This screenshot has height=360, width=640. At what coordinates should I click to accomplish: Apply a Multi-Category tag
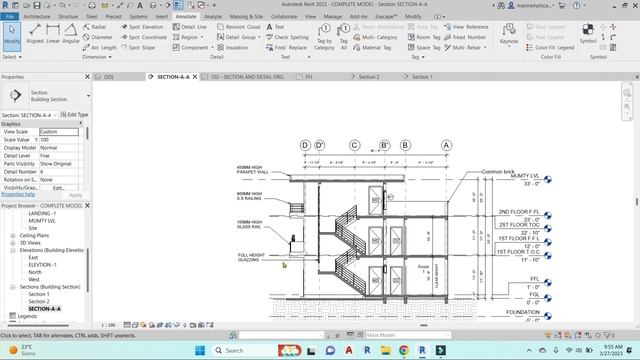375,37
